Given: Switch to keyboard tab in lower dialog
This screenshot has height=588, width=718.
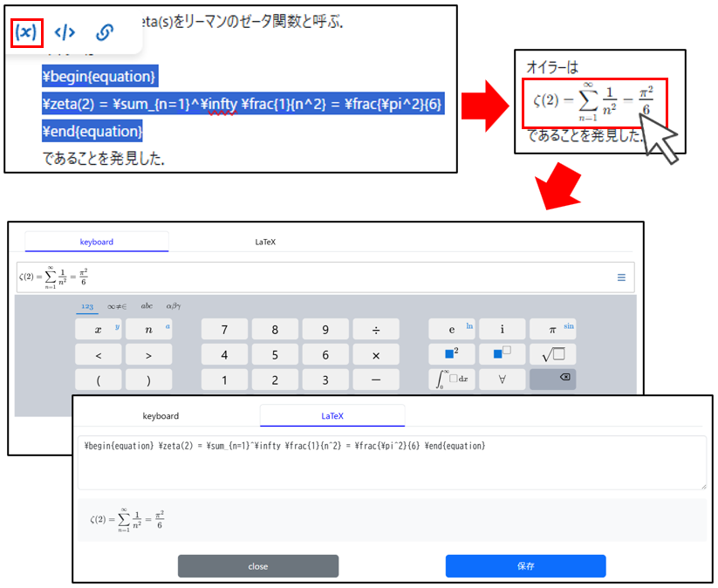Looking at the screenshot, I should pos(161,416).
